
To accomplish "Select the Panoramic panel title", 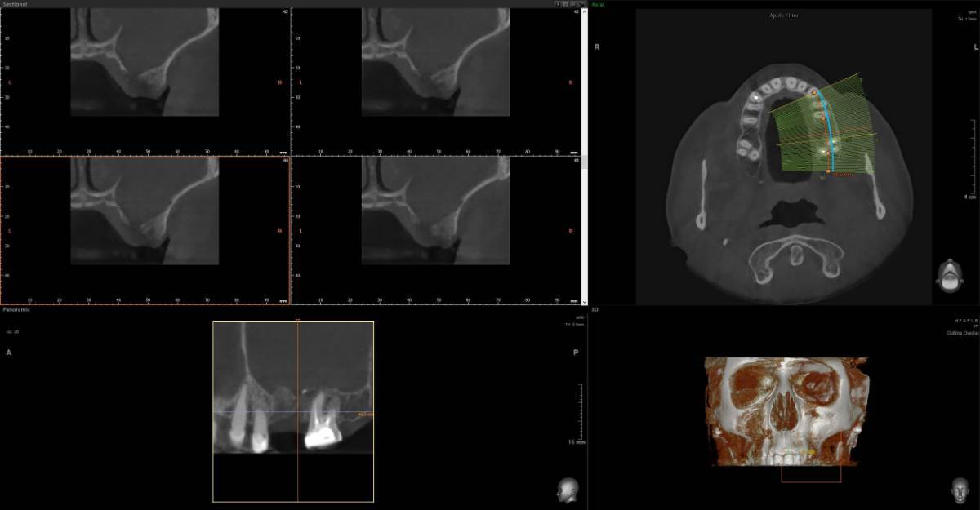I will tap(16, 310).
